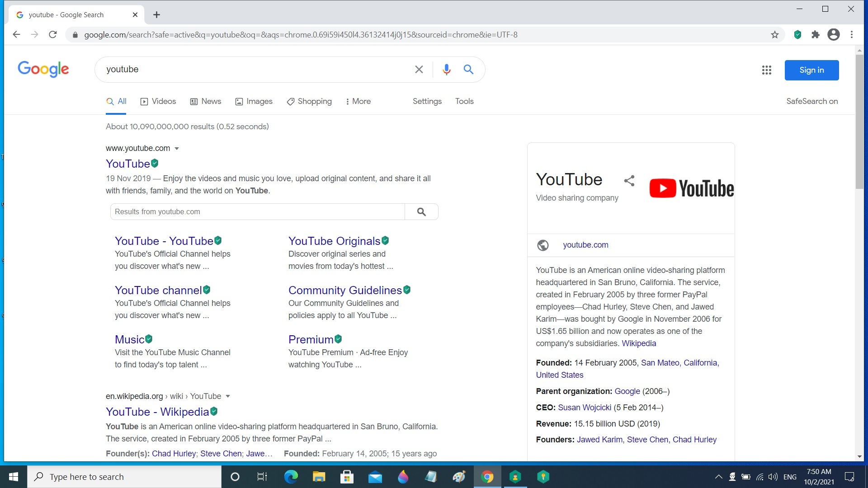Click the YouTube logo image in panel
868x488 pixels.
click(x=692, y=188)
